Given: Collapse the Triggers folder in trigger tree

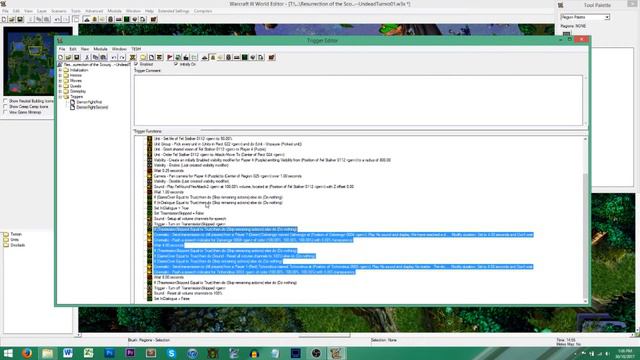Looking at the screenshot, I should [x=60, y=97].
